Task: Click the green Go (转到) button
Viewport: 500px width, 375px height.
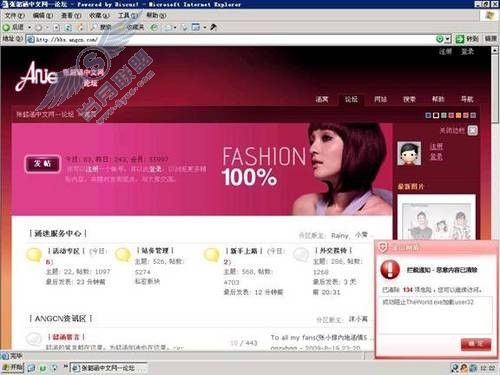Action: [x=467, y=39]
